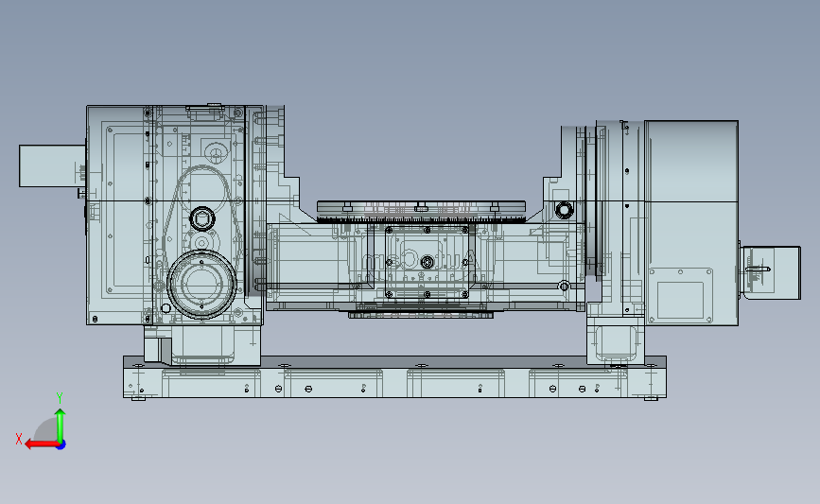Image resolution: width=820 pixels, height=504 pixels.
Task: Click the red X label by the triad
Action: (x=19, y=439)
